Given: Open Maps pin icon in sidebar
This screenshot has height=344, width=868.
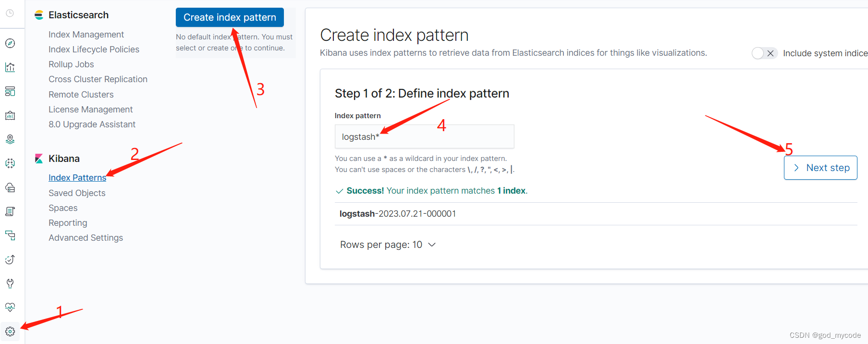Looking at the screenshot, I should click(10, 139).
